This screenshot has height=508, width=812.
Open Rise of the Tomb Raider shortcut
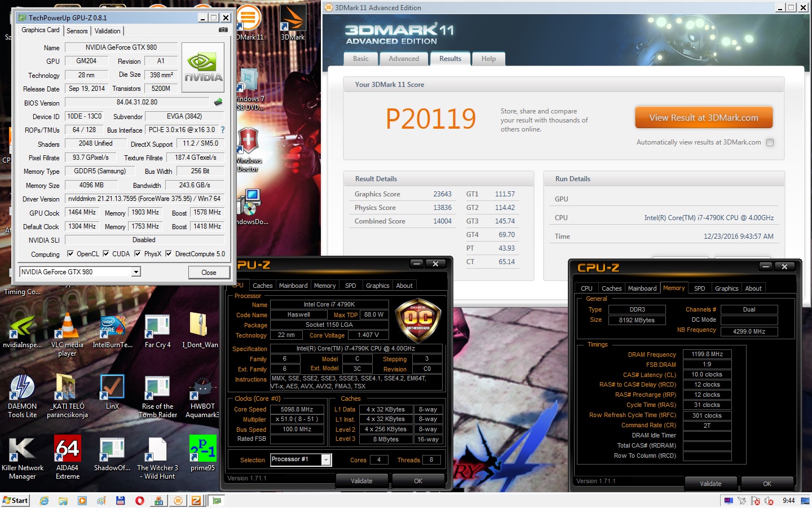(x=157, y=396)
